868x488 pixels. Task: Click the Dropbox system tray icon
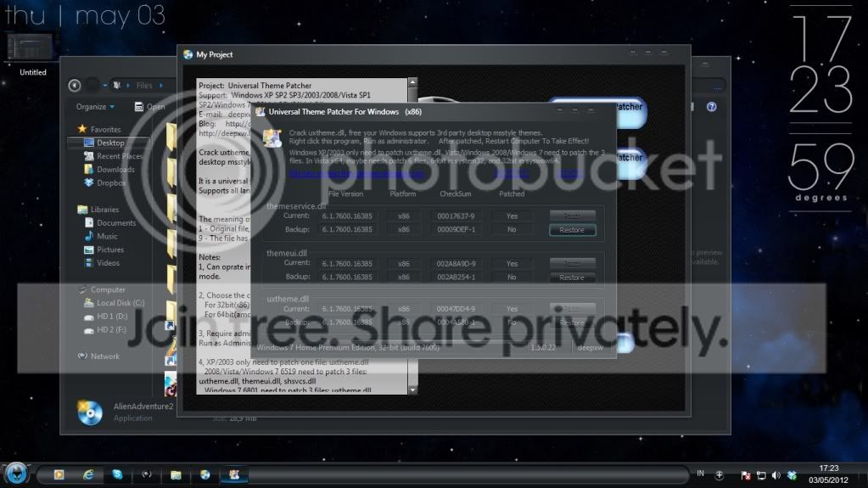(x=792, y=475)
